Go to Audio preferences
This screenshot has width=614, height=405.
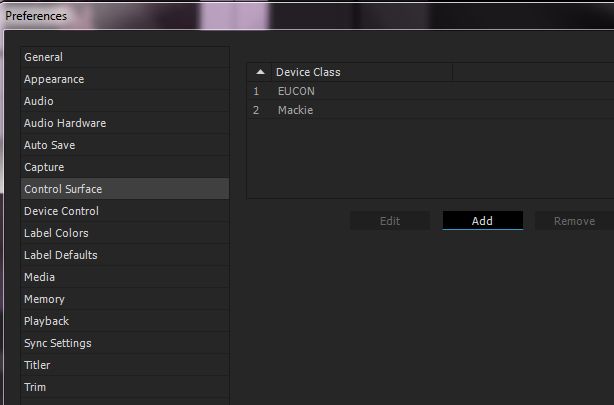tap(39, 101)
